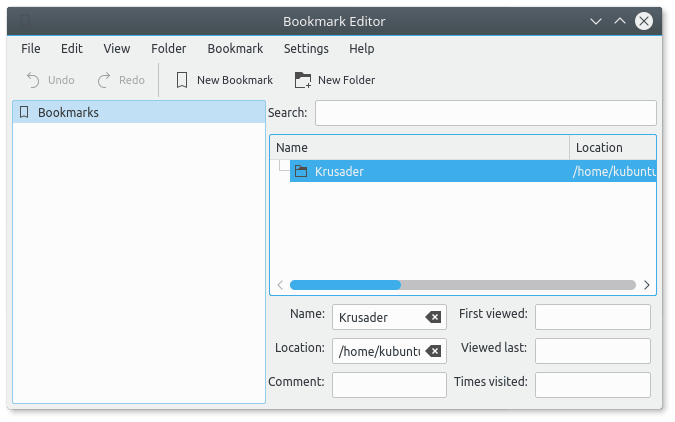675x422 pixels.
Task: Sort by the Location column header
Action: (x=612, y=148)
